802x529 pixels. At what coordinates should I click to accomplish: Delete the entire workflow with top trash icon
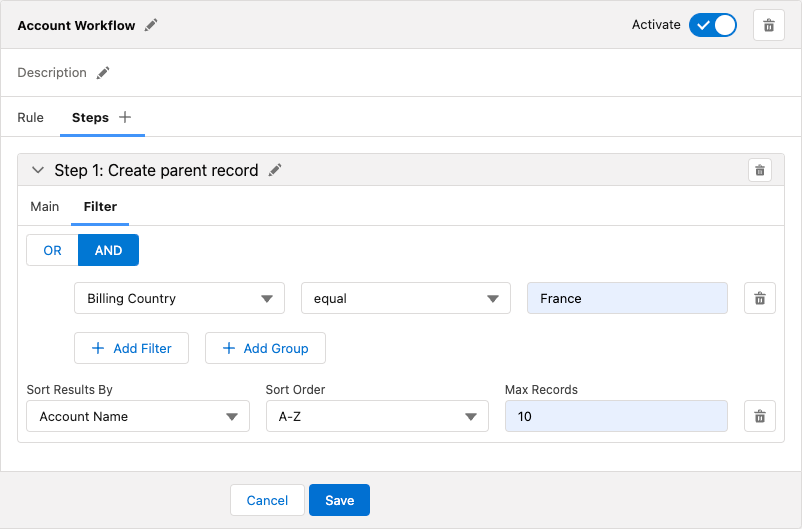769,25
